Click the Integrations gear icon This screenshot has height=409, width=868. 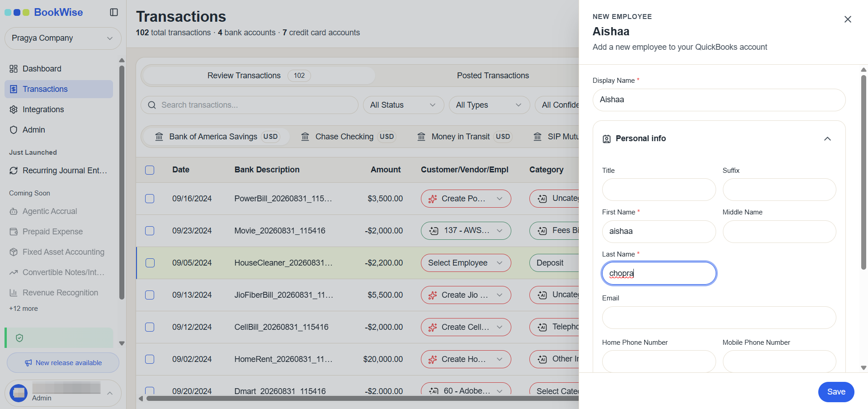[14, 109]
